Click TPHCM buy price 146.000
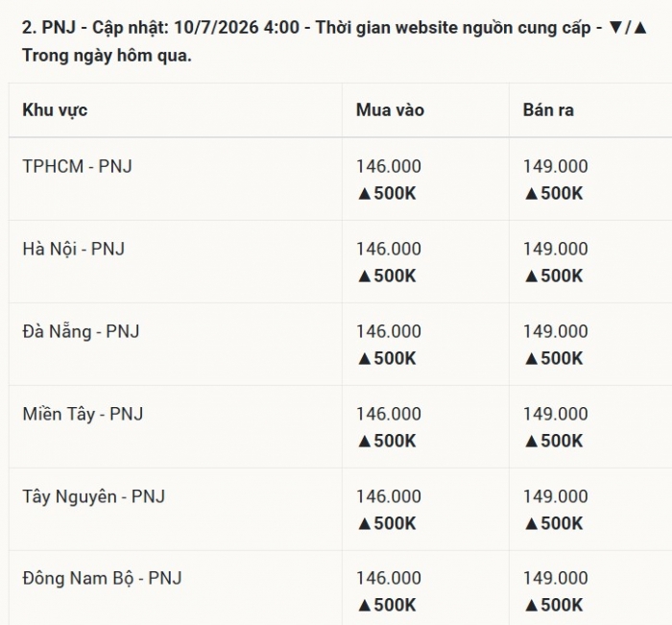Viewport: 672px width, 625px height. pyautogui.click(x=389, y=166)
